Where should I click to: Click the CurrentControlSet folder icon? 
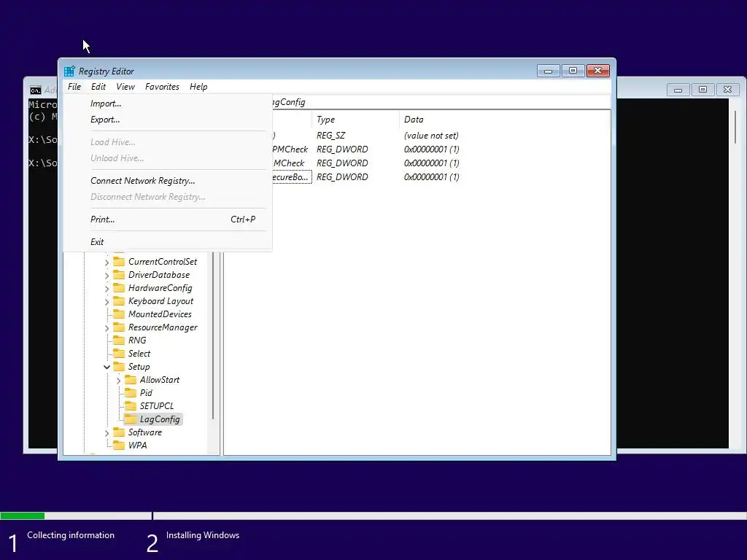pyautogui.click(x=119, y=262)
